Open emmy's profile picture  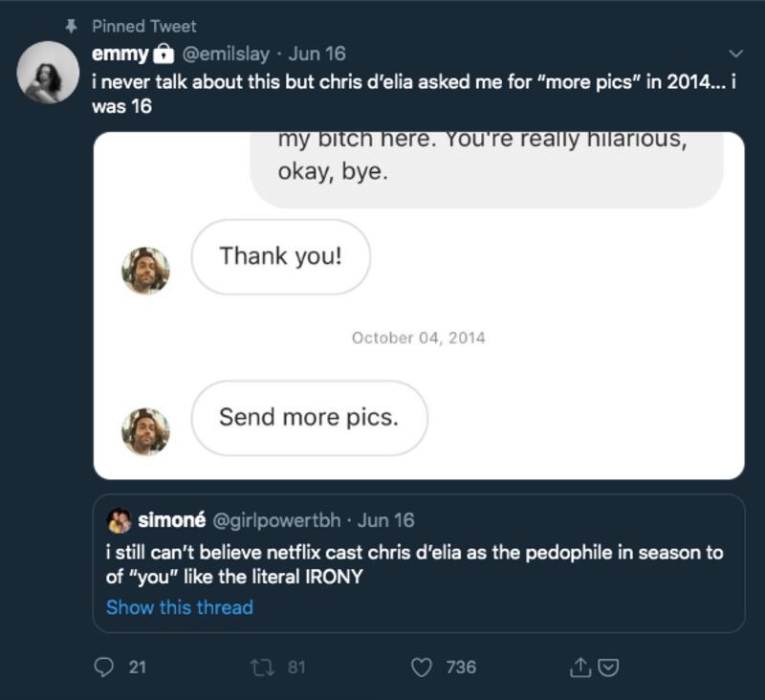pyautogui.click(x=48, y=73)
